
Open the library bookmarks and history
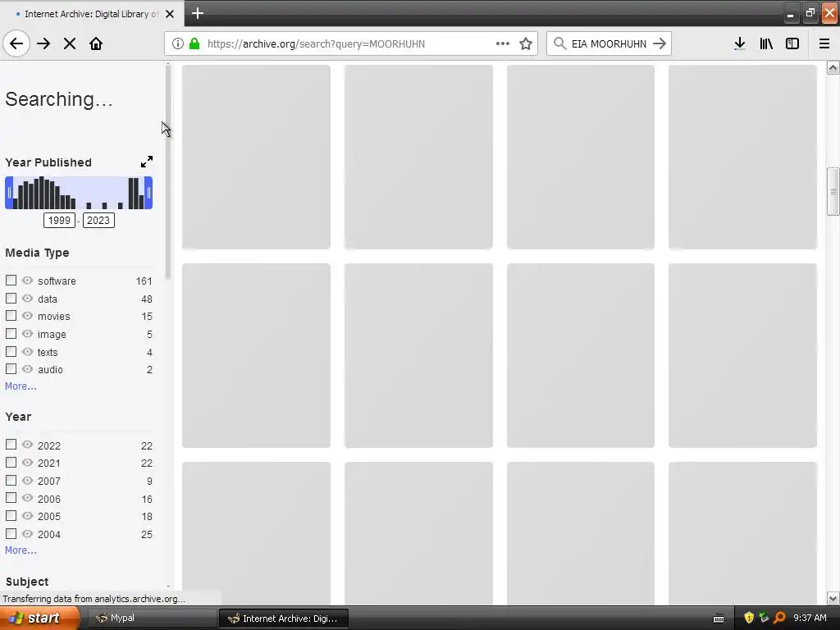click(x=766, y=43)
